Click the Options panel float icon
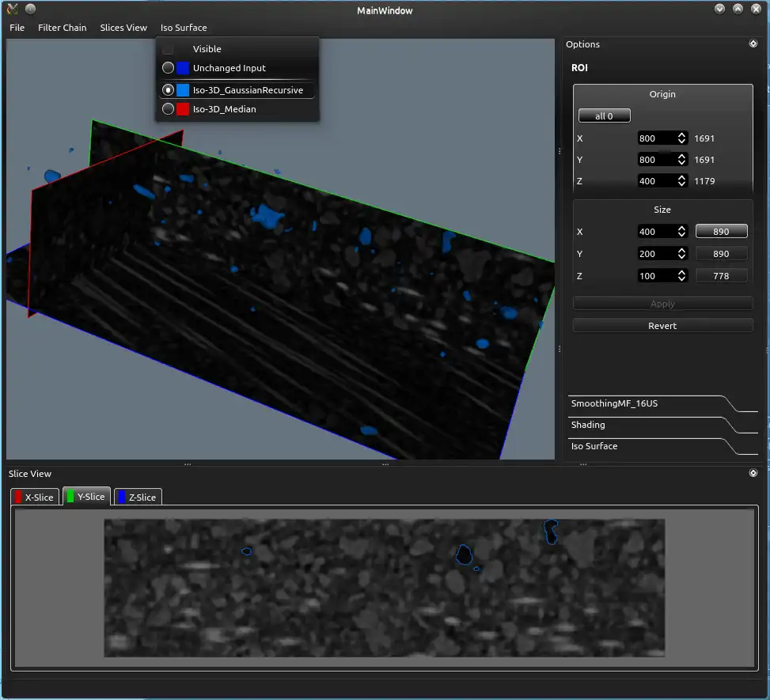The height and width of the screenshot is (700, 770). pyautogui.click(x=753, y=44)
